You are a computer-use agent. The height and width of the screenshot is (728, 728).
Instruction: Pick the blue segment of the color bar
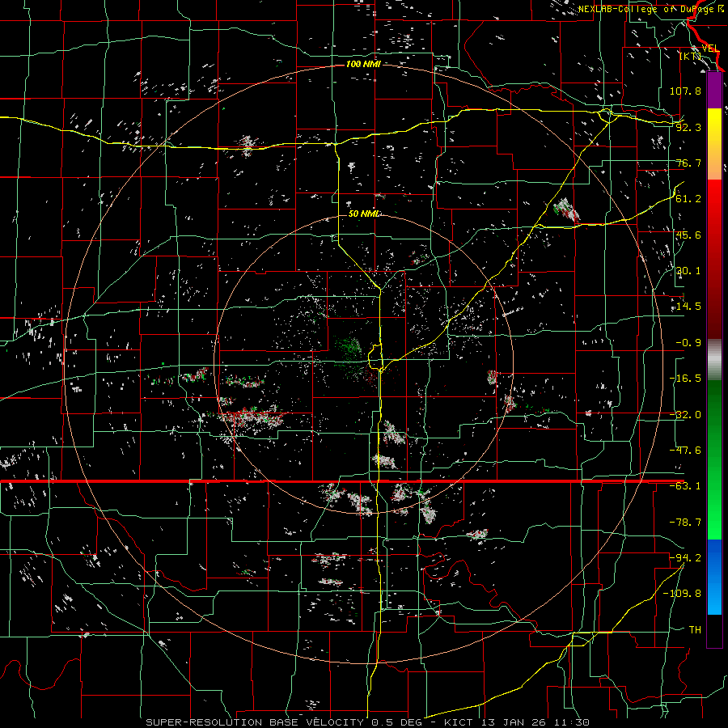tap(714, 577)
